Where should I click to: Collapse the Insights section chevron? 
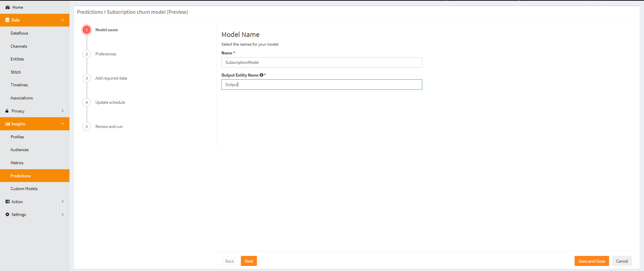pyautogui.click(x=63, y=124)
